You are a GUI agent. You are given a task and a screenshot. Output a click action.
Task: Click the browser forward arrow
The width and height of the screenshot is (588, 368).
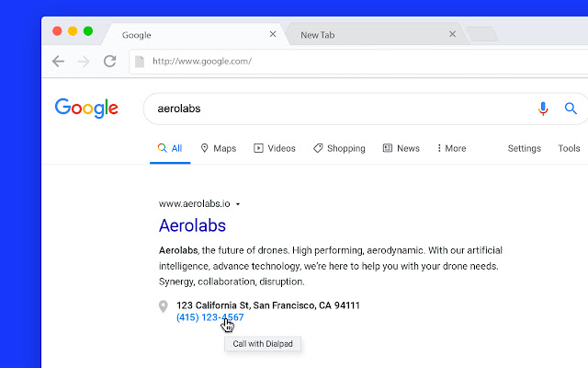(x=84, y=62)
